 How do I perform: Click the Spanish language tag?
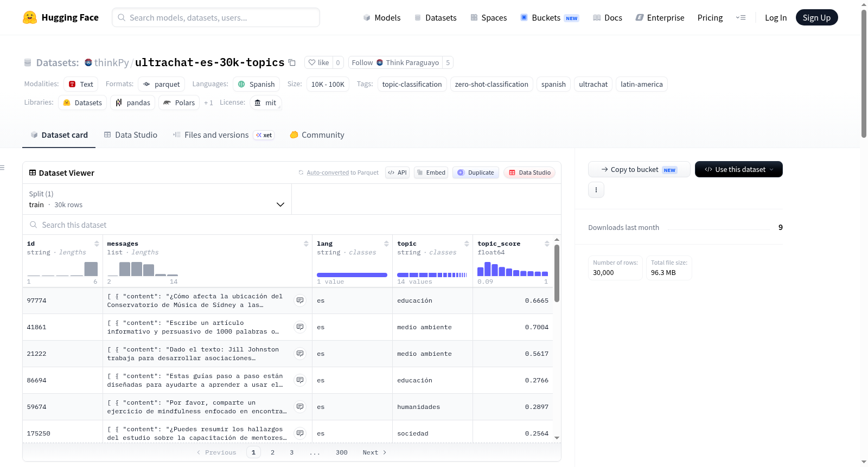point(256,84)
